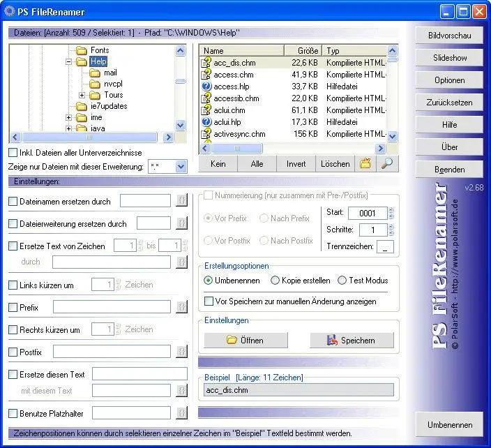
Task: Click the activesync.chm file icon
Action: pyautogui.click(x=206, y=134)
